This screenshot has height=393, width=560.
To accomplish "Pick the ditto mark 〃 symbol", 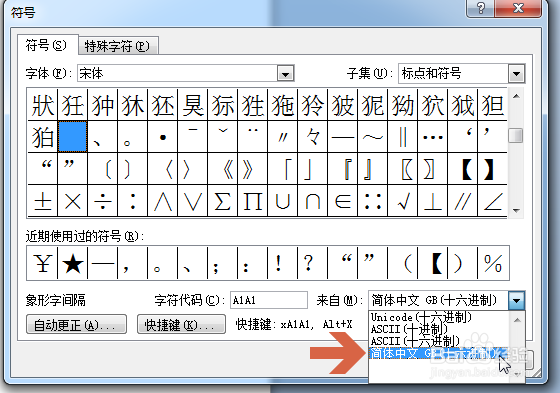I will tap(282, 136).
